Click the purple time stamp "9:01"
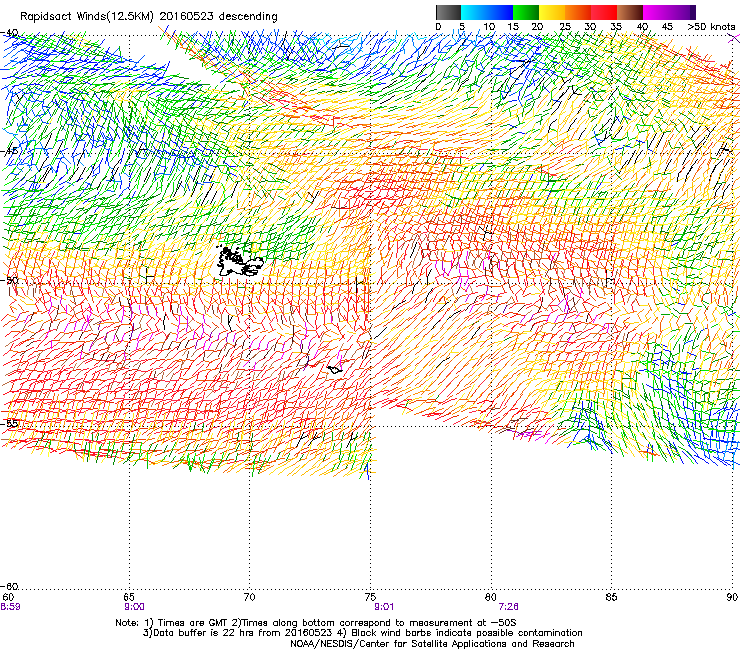Screen dimensions: 740x650 tap(384, 607)
